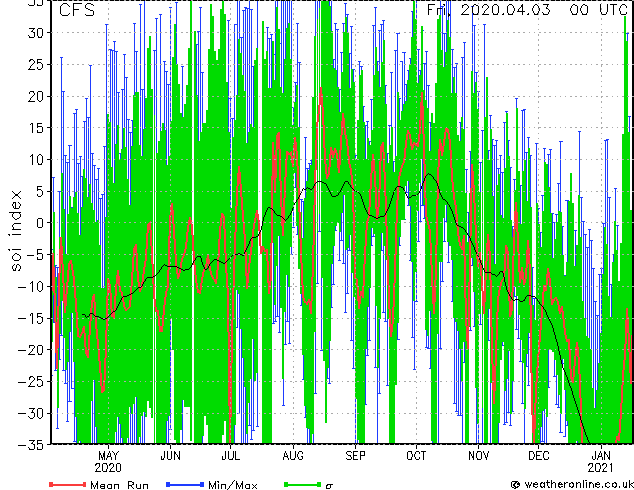Viewport: 634px width, 490px height.
Task: Click the -35 y-axis tick label
Action: 32,445
